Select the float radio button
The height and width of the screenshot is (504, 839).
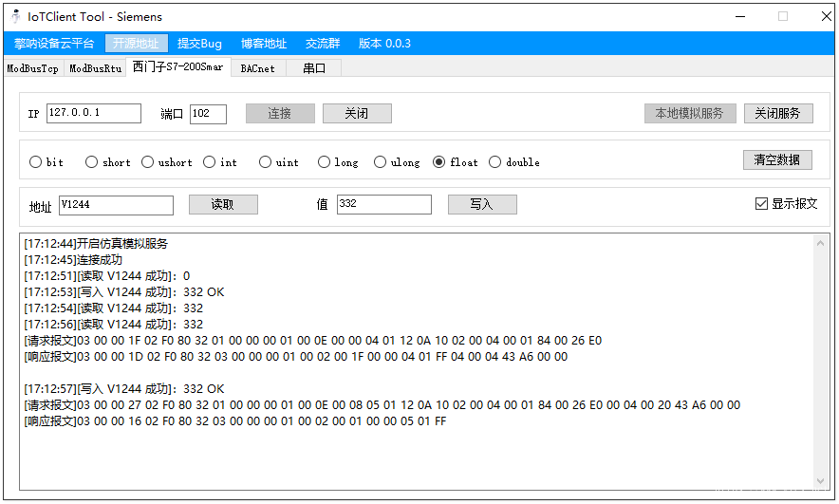tap(456, 162)
